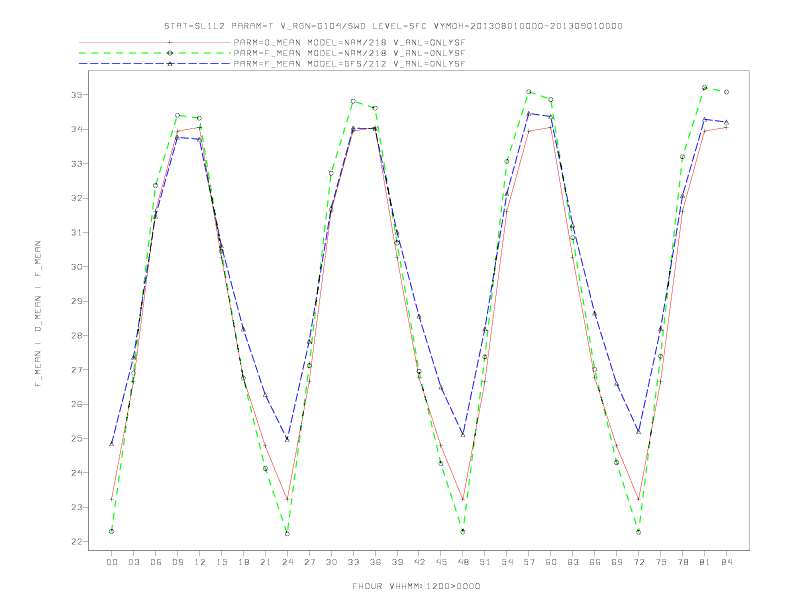Click y-axis tick label 24
The width and height of the screenshot is (792, 612).
[x=77, y=473]
